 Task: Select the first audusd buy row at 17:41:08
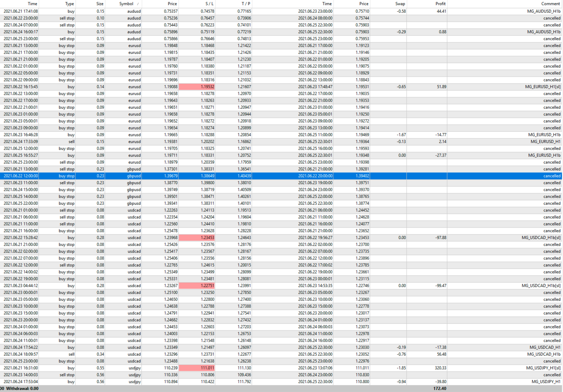pos(21,11)
